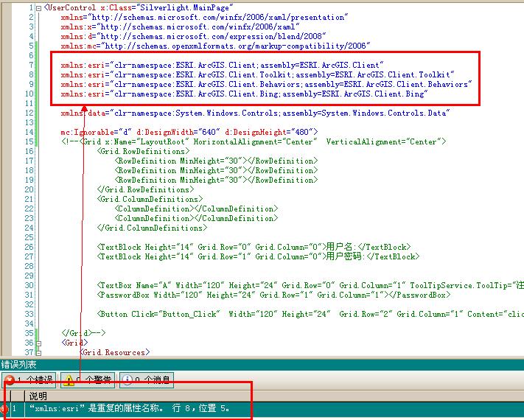
Task: Click the error number 1 cell
Action: [14, 408]
